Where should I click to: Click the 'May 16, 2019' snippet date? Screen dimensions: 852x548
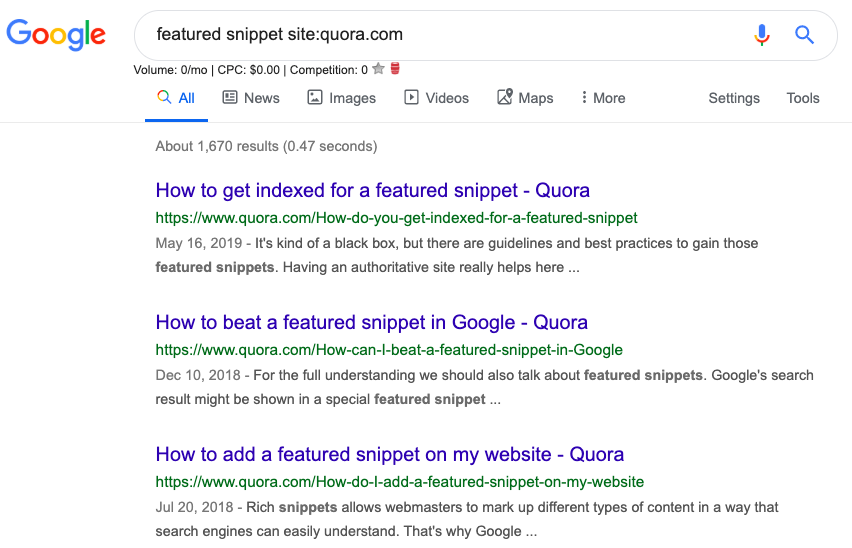pyautogui.click(x=199, y=243)
